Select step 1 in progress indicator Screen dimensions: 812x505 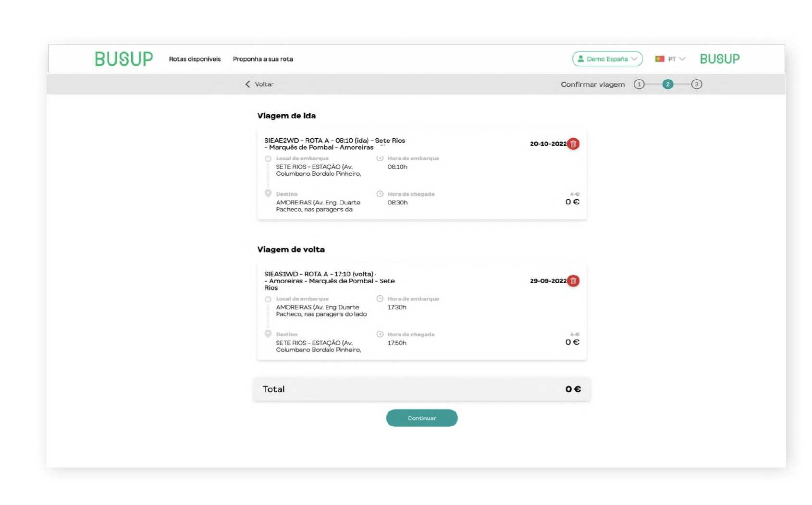point(639,84)
